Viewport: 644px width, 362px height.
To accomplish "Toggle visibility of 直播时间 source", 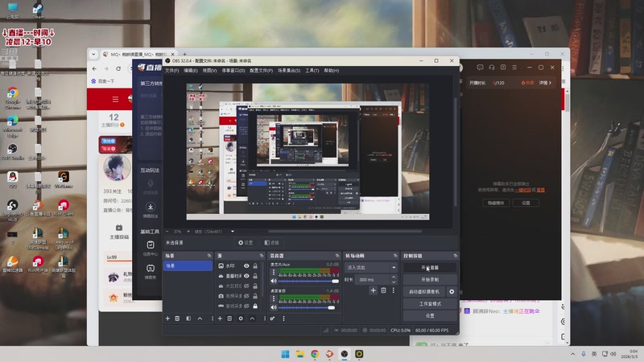I will 246,276.
